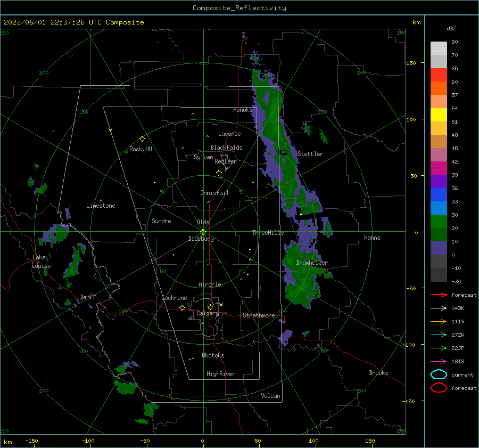Viewport: 479px width, 448px height.
Task: Click the Calgary city label
Action: (208, 313)
